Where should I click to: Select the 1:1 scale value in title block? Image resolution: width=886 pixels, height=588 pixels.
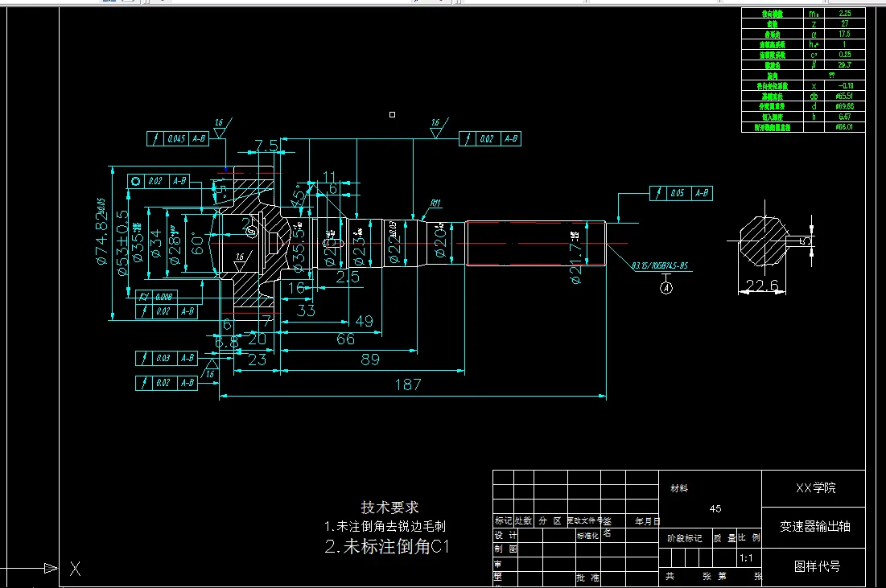(747, 557)
